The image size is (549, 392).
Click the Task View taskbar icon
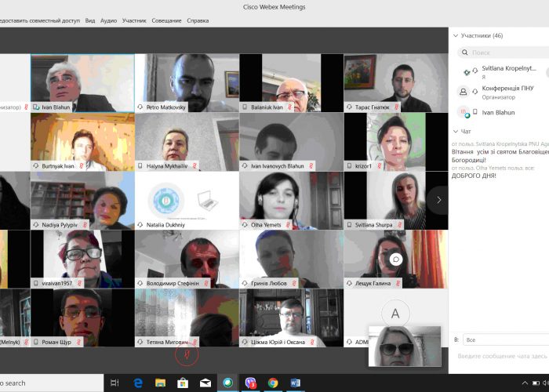(115, 383)
